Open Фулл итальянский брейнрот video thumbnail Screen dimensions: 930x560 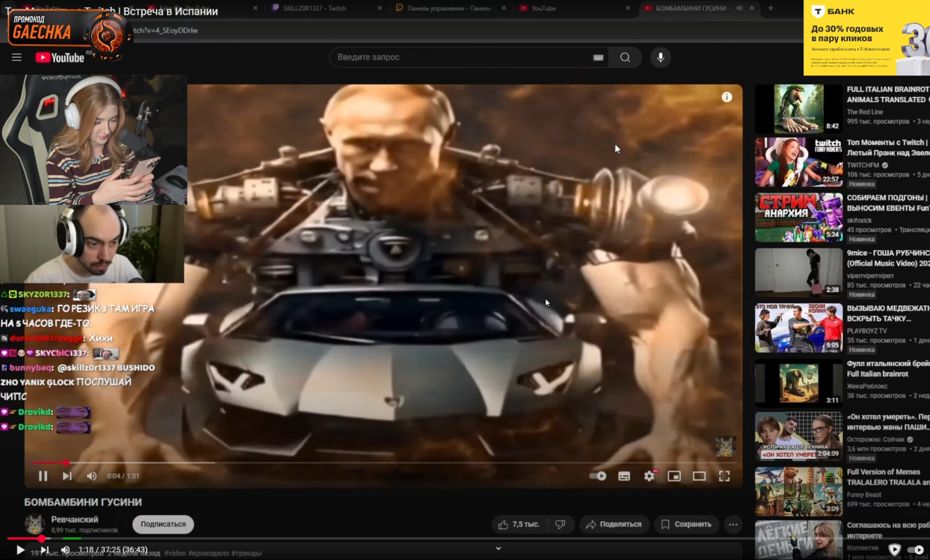pos(798,383)
